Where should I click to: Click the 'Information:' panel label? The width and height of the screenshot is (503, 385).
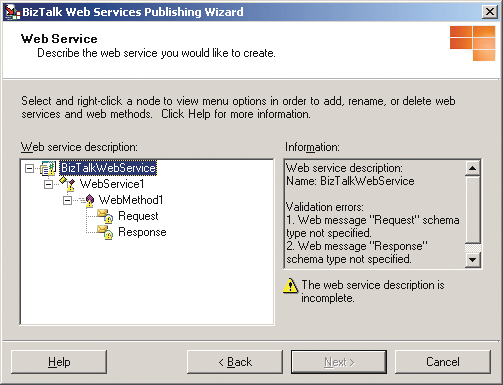312,147
